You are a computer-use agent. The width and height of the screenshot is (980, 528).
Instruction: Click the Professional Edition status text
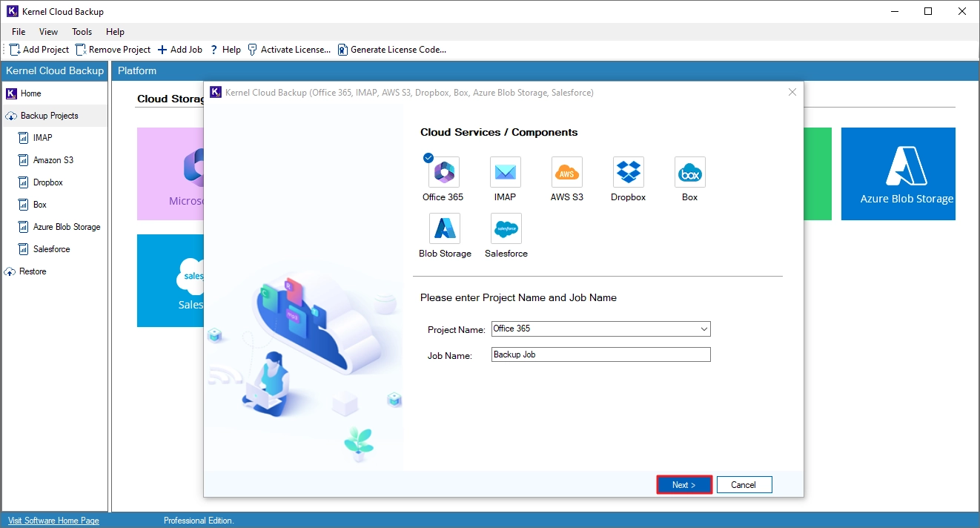[x=199, y=521]
